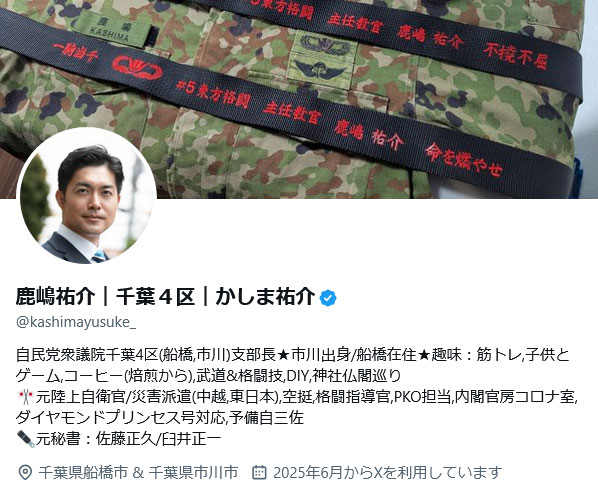This screenshot has width=598, height=490.
Task: Click the ダイヤモンドプリンセス号対応 bio text
Action: (121, 418)
